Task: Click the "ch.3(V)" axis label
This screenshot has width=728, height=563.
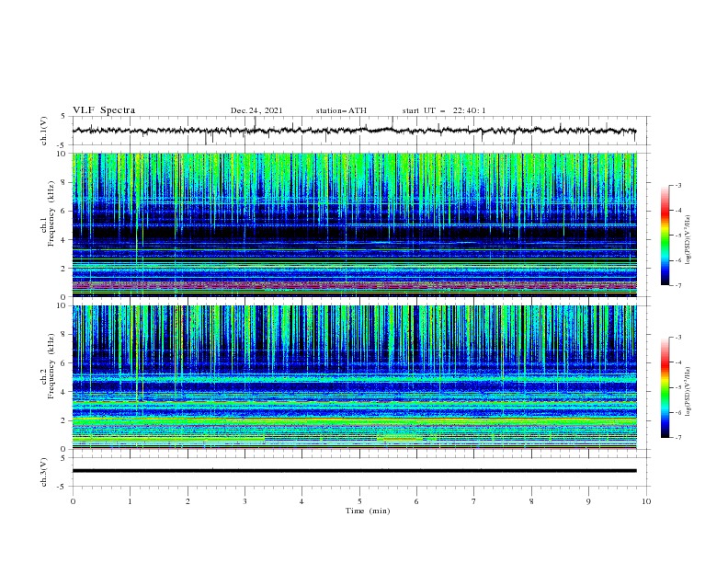Action: 44,472
